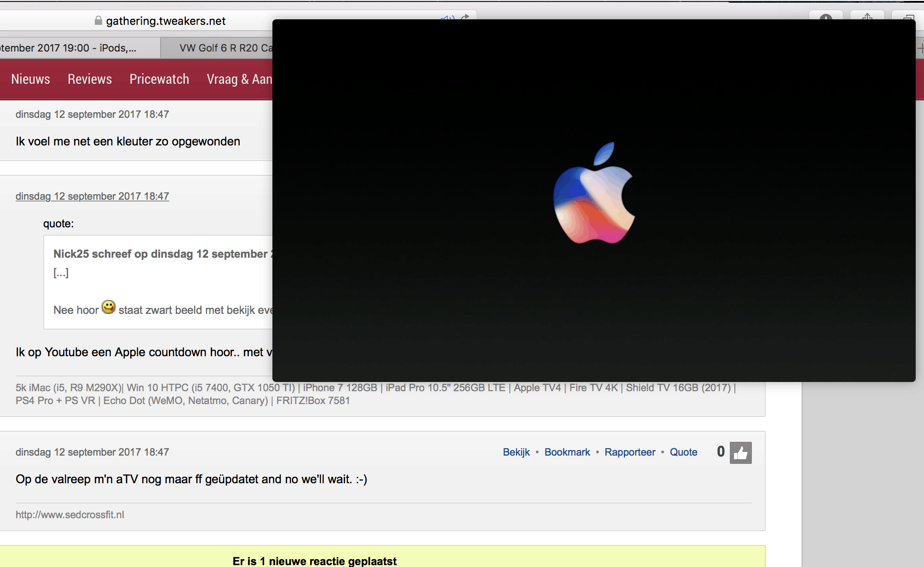Click the audio speaker icon in address bar
Image resolution: width=924 pixels, height=567 pixels.
point(447,18)
